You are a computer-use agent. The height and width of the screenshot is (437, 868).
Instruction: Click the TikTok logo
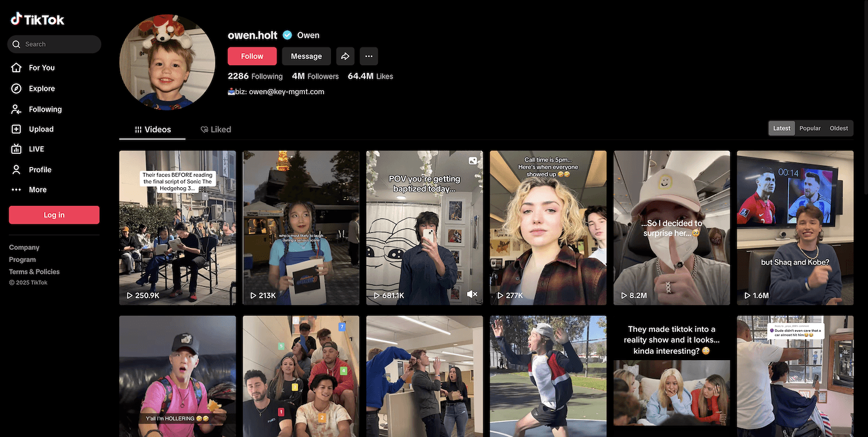38,20
